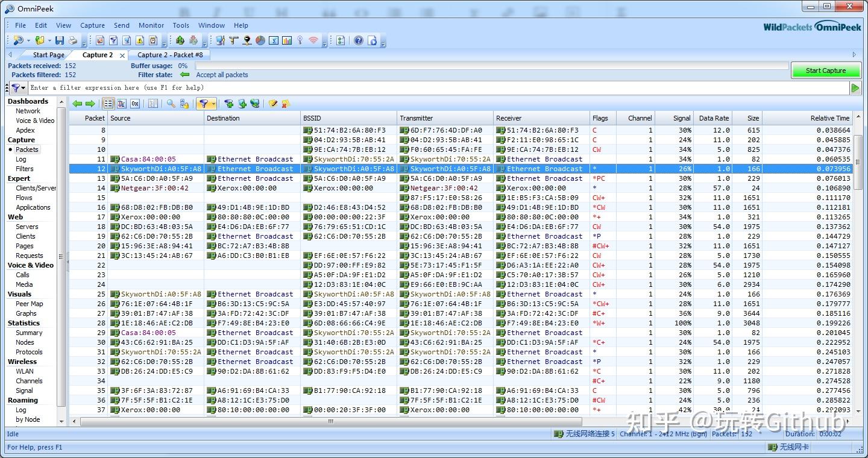The width and height of the screenshot is (868, 458).
Task: Click the Print icon in toolbar
Action: click(x=72, y=40)
